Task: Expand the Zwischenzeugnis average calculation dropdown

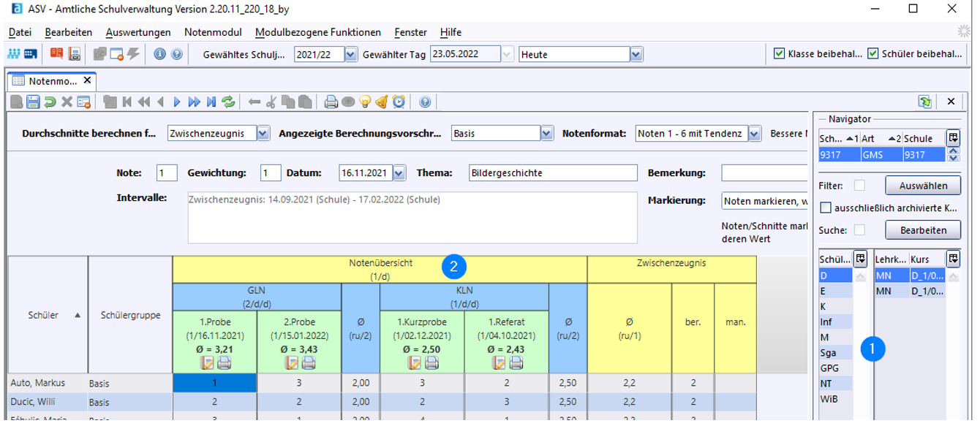Action: pos(263,133)
